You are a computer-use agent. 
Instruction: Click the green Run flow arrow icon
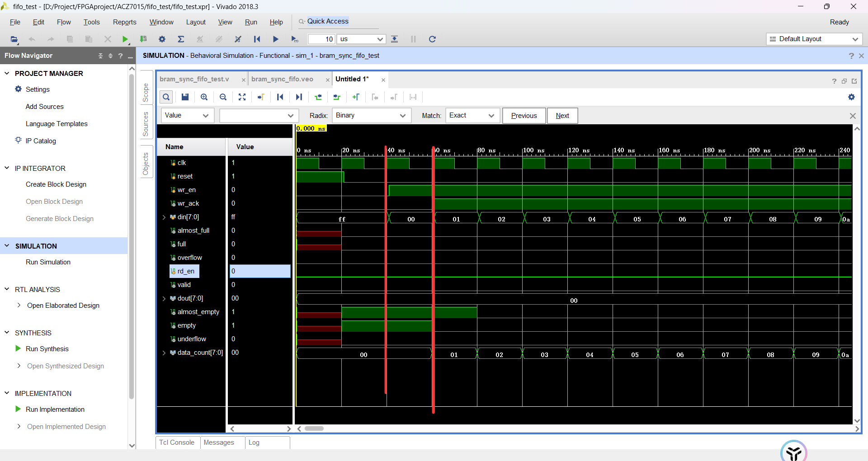(126, 39)
